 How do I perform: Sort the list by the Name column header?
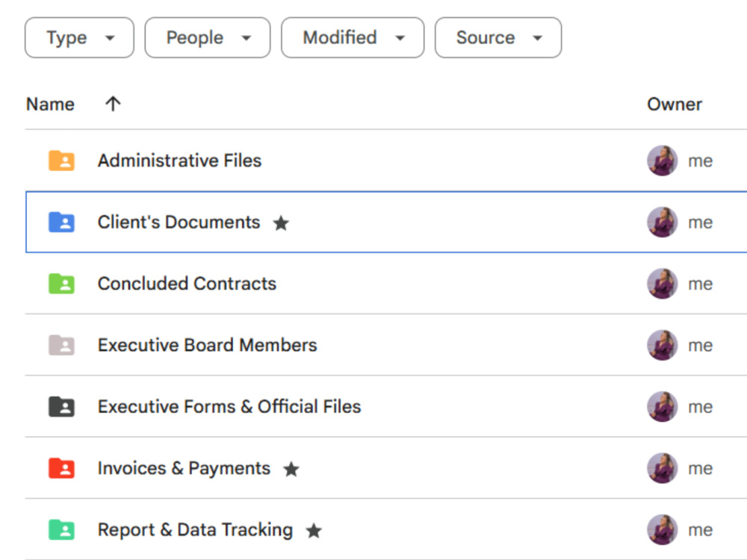[x=51, y=104]
